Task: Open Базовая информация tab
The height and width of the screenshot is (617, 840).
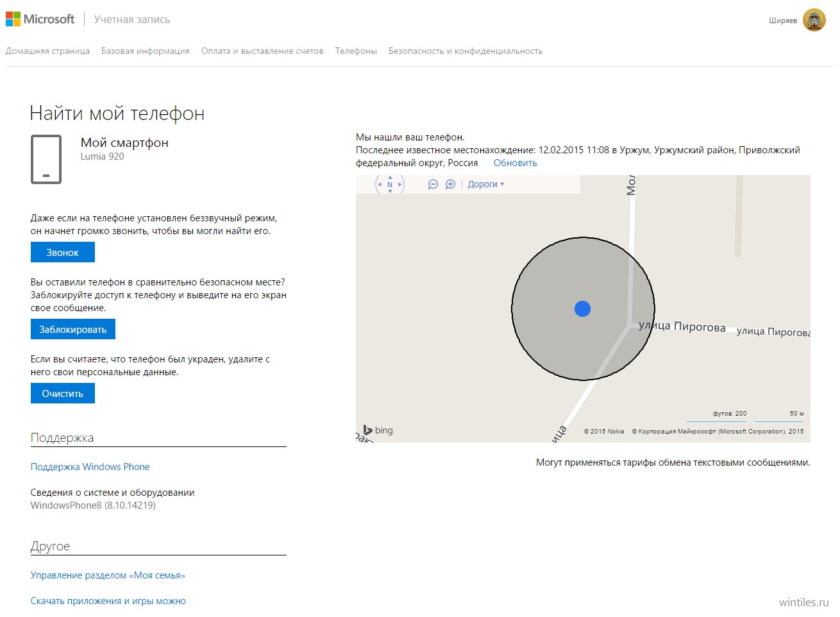Action: coord(146,51)
